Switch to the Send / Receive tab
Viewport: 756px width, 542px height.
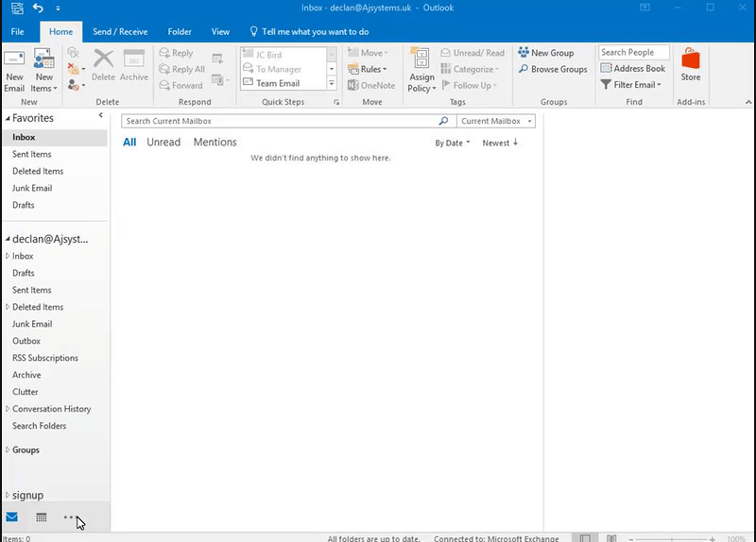[x=120, y=32]
